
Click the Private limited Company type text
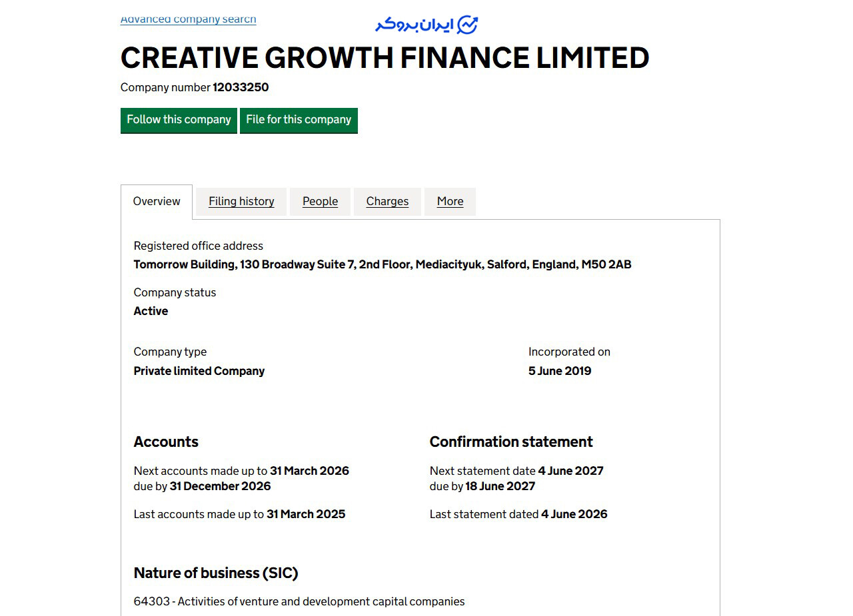pos(199,371)
